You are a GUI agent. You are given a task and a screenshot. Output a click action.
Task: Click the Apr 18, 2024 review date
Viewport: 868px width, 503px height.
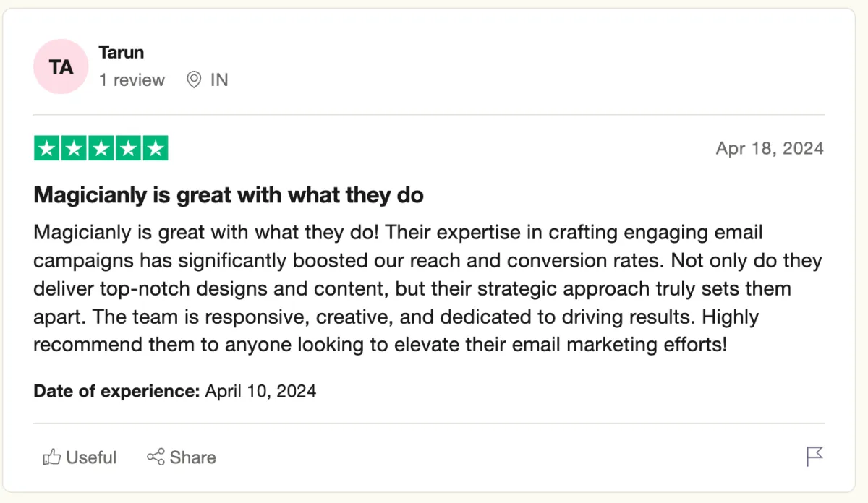tap(770, 148)
